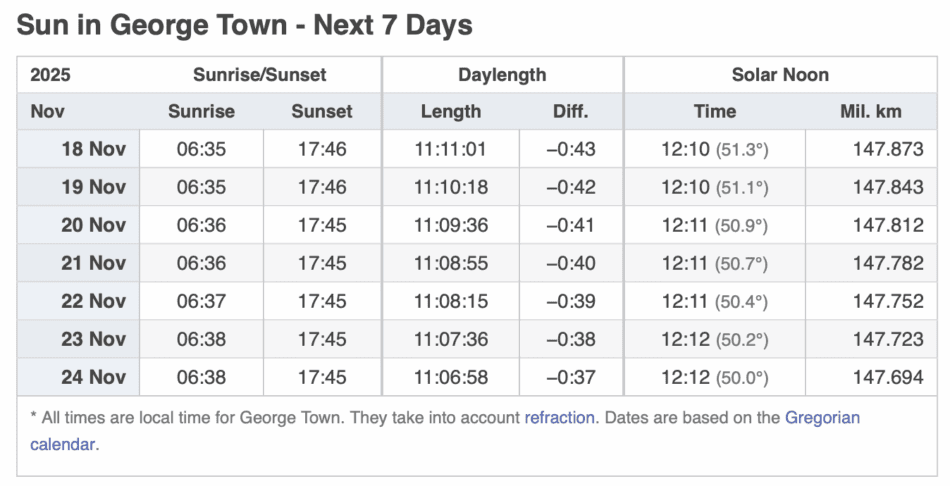Click the Sunrise column header
The image size is (950, 486).
coord(201,112)
